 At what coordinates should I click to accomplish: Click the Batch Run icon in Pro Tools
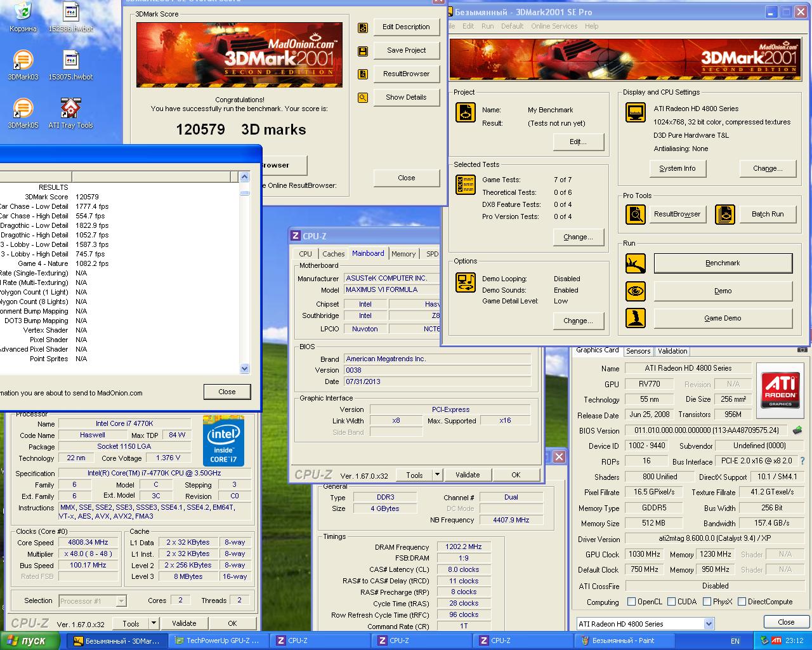(x=724, y=215)
